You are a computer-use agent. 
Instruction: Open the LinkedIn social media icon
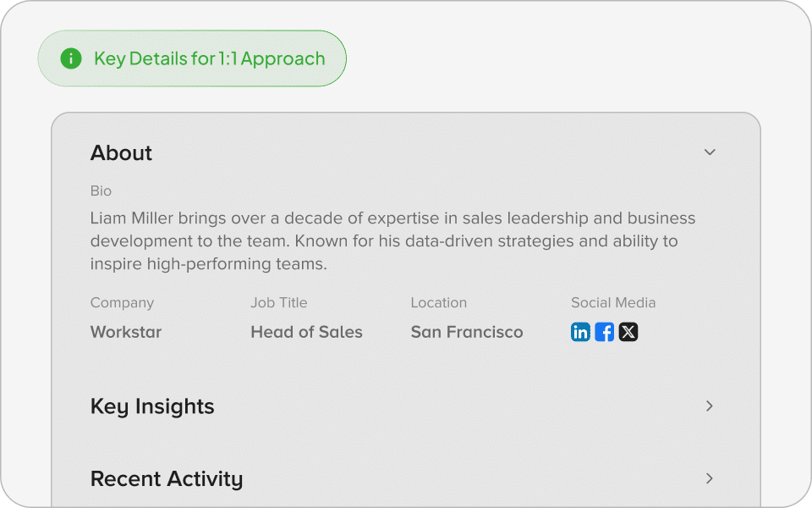[580, 332]
